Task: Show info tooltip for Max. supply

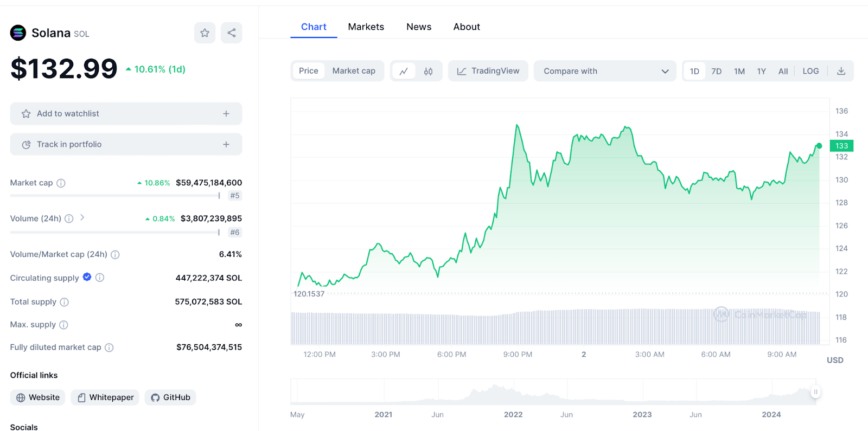Action: click(63, 325)
